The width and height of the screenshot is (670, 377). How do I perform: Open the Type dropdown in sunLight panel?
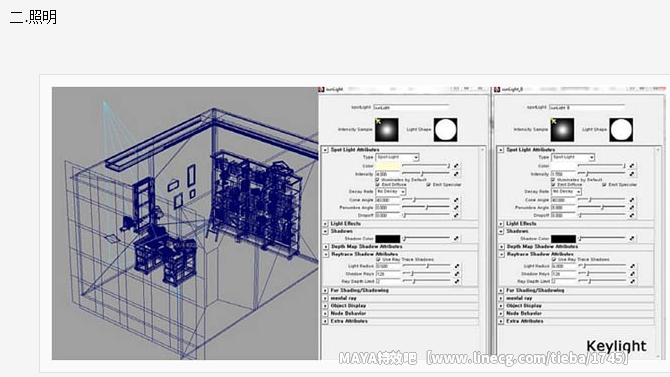(x=397, y=157)
